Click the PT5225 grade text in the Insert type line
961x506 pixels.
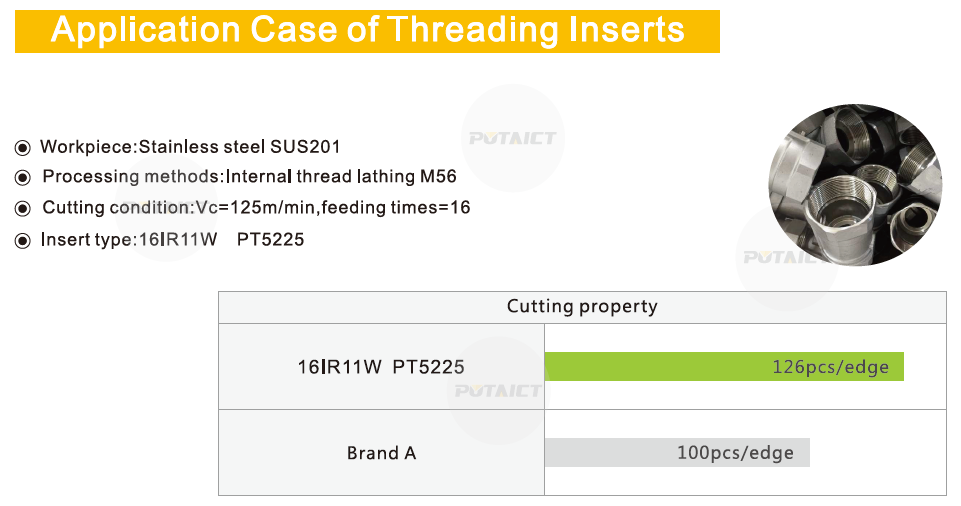pyautogui.click(x=270, y=240)
